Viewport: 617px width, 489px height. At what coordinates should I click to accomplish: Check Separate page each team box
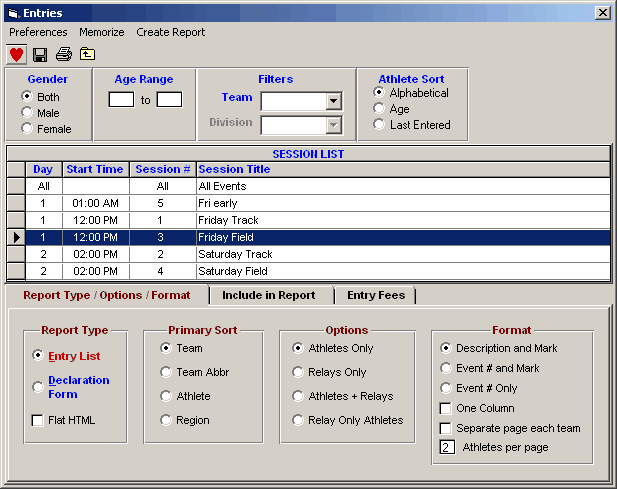tap(445, 428)
